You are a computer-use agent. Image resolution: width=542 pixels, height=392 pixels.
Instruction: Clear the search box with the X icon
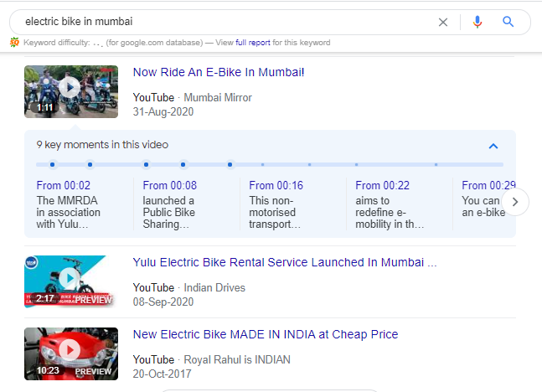443,22
